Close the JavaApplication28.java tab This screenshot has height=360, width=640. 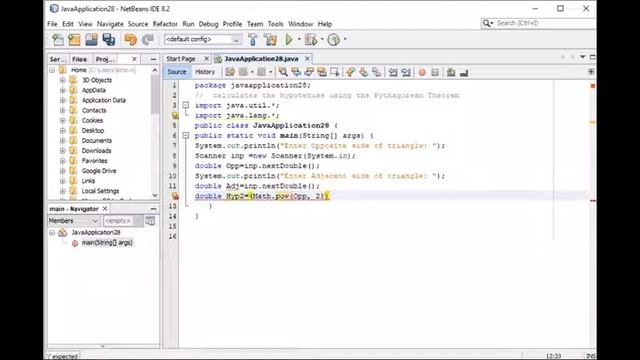(307, 59)
